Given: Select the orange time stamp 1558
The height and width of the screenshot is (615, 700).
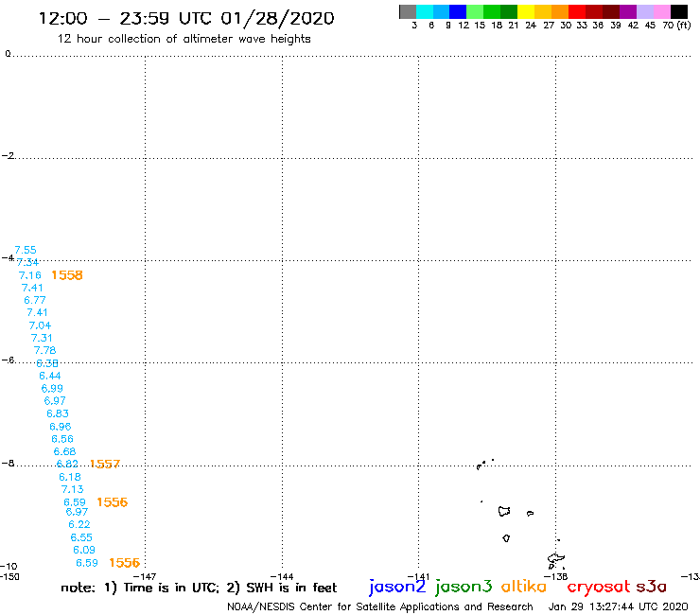Looking at the screenshot, I should click(67, 275).
